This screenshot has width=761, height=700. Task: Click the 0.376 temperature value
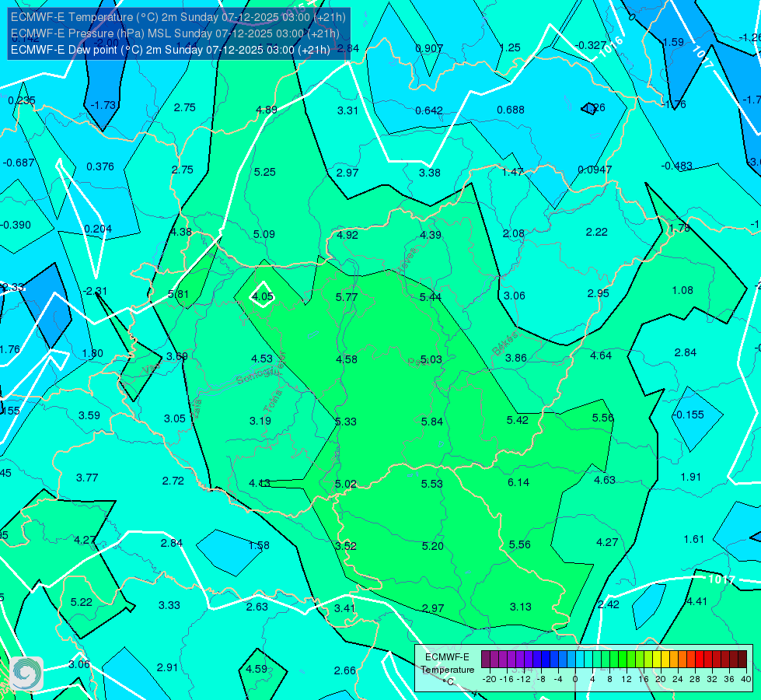tap(100, 166)
